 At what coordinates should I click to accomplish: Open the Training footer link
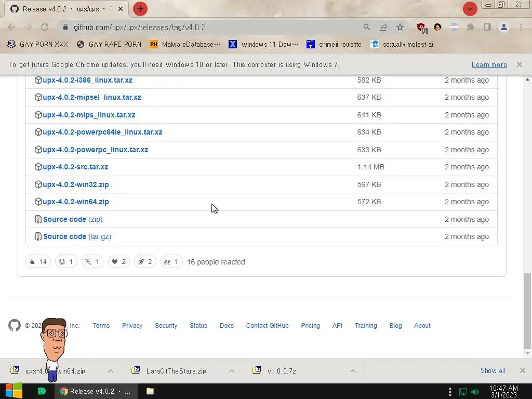366,325
